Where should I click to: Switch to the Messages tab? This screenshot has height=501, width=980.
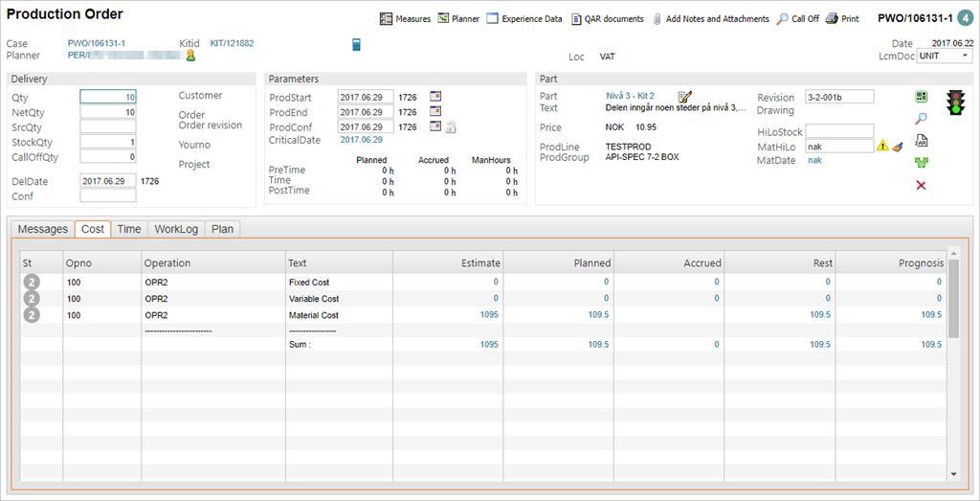43,229
